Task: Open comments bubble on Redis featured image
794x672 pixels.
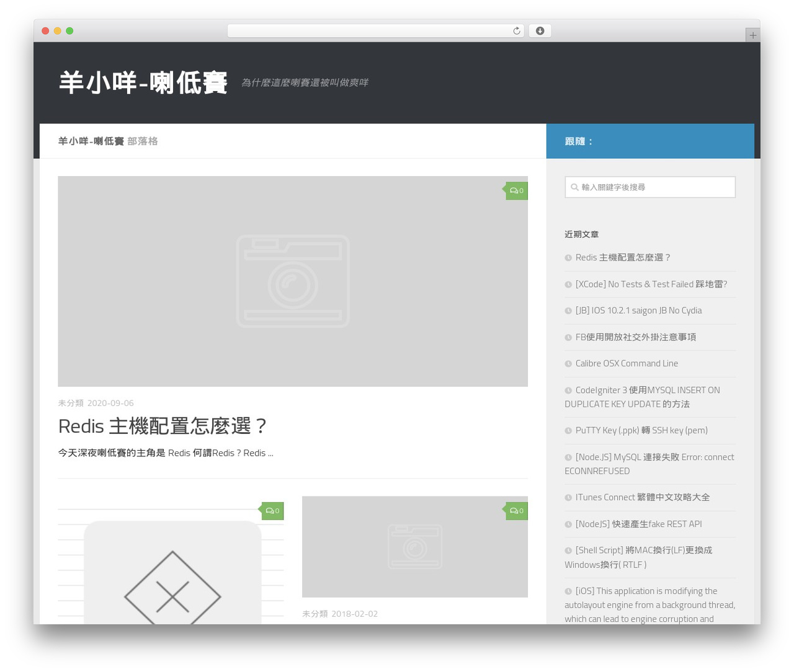Action: pyautogui.click(x=517, y=191)
